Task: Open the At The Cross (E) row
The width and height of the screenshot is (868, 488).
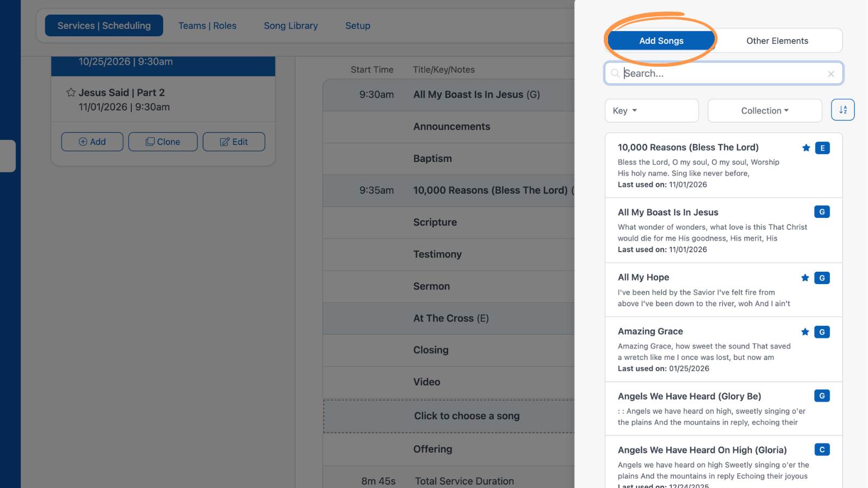Action: coord(449,318)
